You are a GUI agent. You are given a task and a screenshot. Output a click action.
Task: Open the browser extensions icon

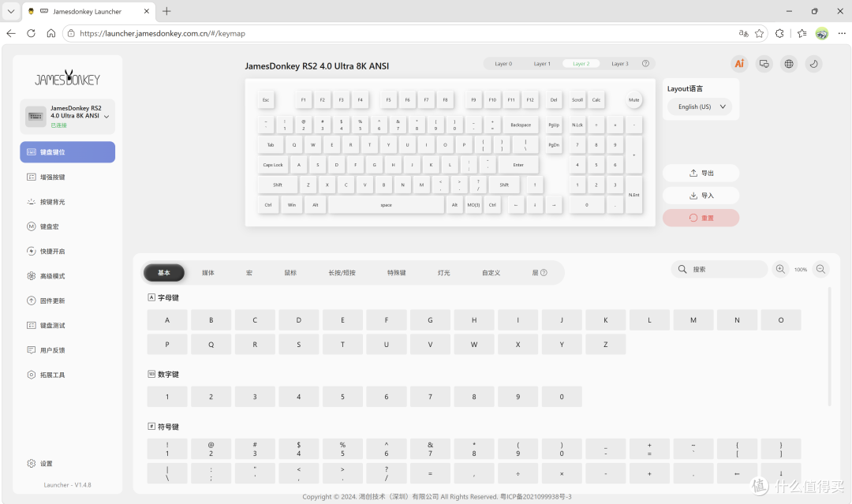[x=779, y=33]
